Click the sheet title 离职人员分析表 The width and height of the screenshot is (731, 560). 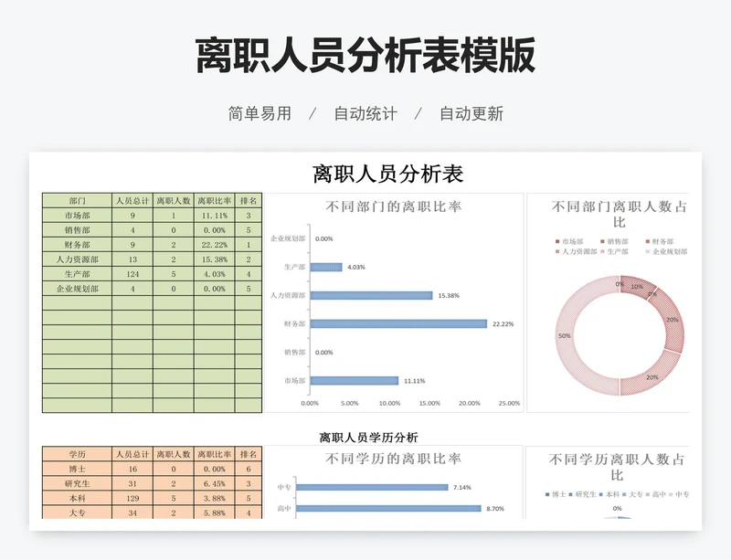click(387, 174)
